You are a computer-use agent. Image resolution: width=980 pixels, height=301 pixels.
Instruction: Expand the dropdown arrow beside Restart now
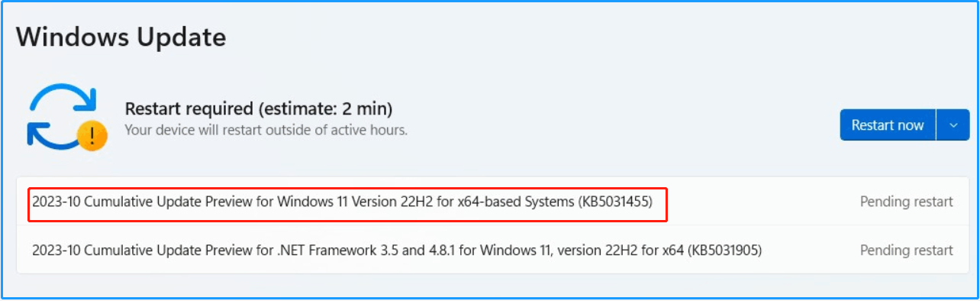[953, 125]
